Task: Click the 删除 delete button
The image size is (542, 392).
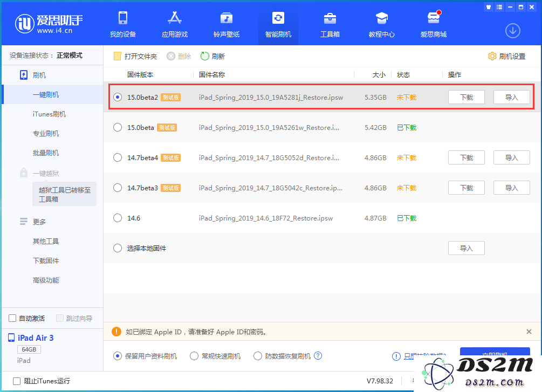Action: [179, 56]
